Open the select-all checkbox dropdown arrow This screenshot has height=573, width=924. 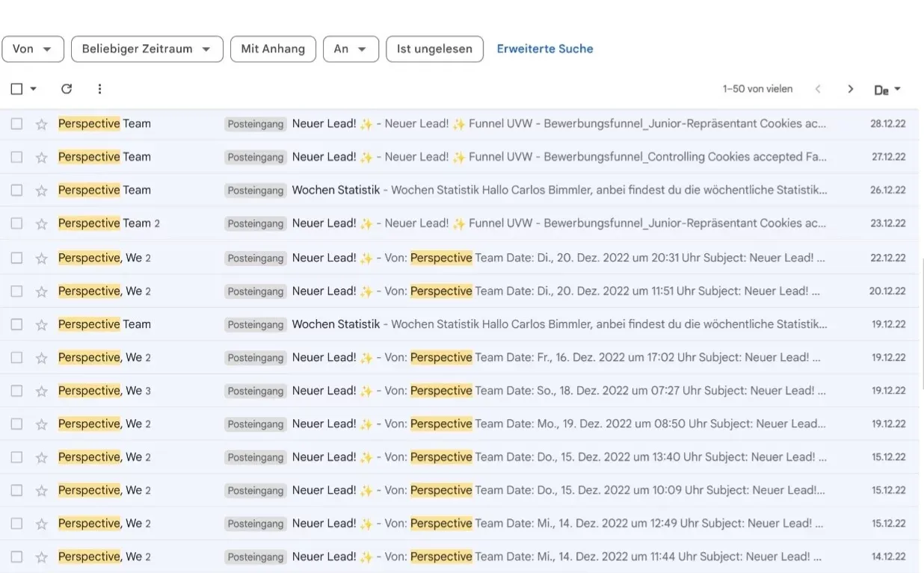point(33,89)
